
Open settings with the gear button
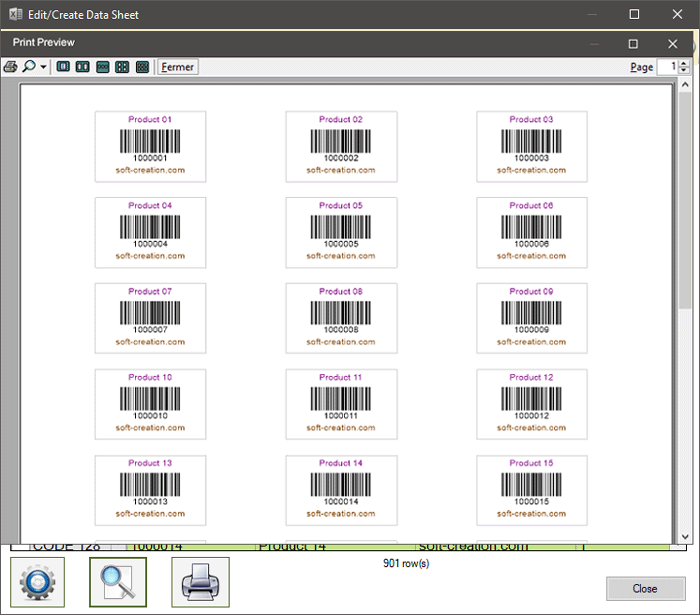(x=38, y=582)
